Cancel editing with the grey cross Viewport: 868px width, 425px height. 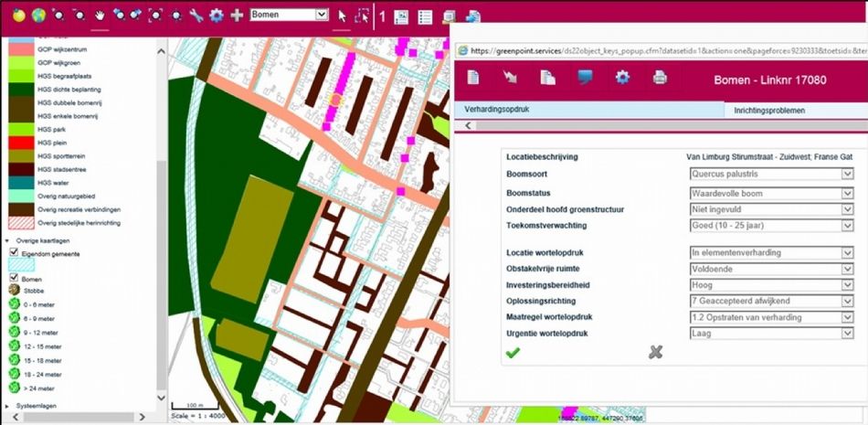[655, 352]
